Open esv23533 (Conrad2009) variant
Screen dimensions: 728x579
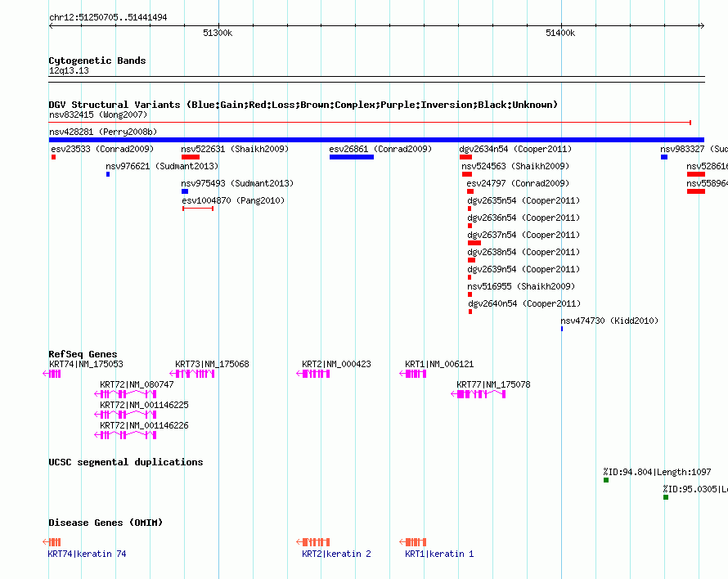pyautogui.click(x=102, y=149)
